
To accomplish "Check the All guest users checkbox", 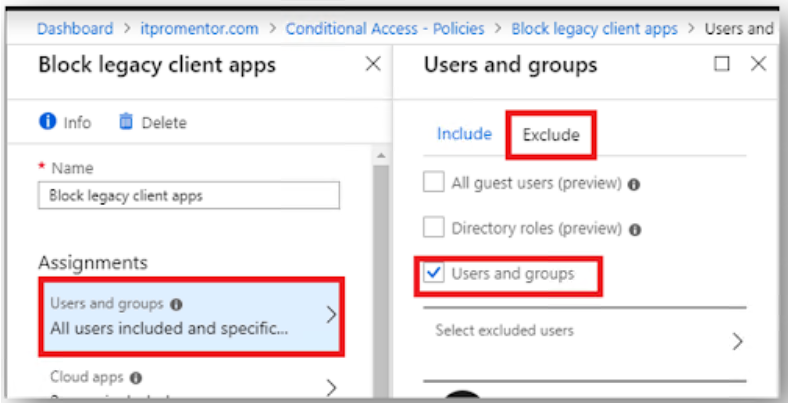I will pos(433,183).
